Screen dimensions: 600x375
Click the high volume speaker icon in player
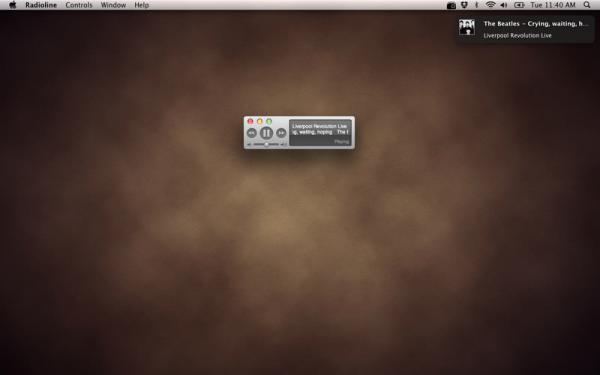point(283,145)
